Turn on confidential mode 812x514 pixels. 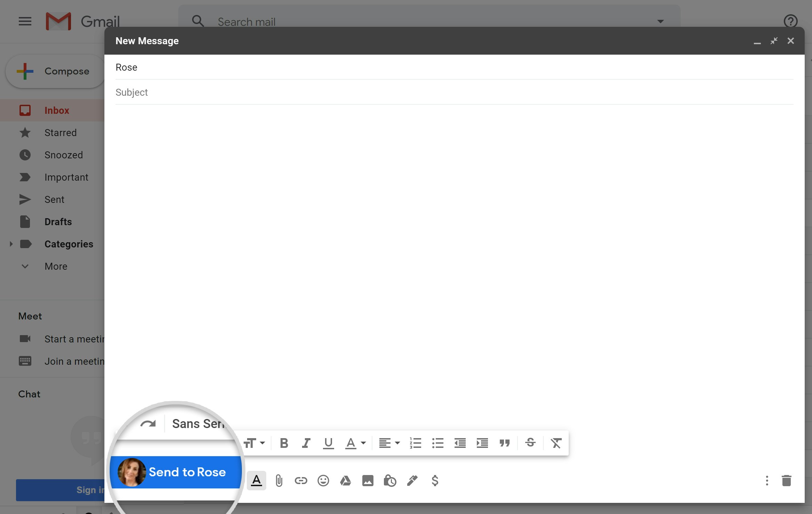click(x=390, y=481)
